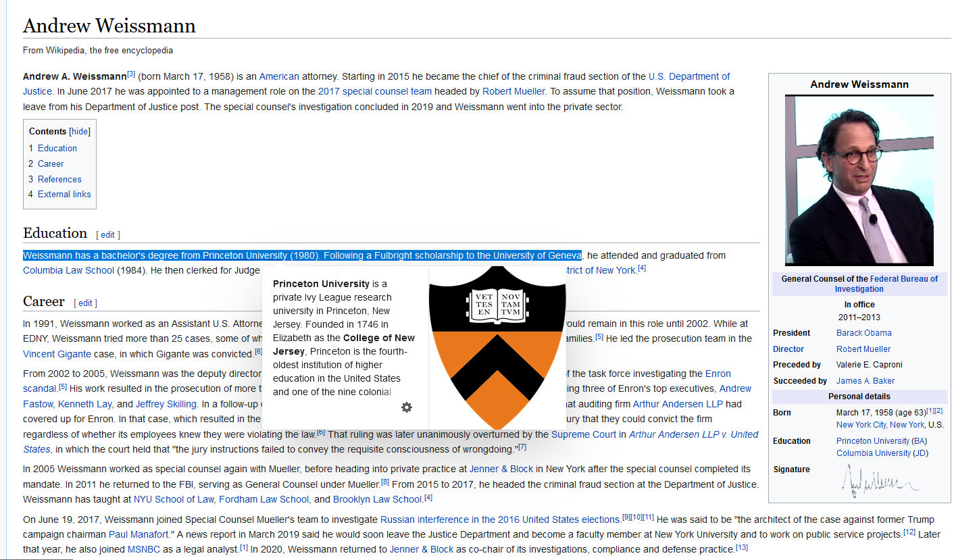The height and width of the screenshot is (560, 954).
Task: Open 2017 special counsel team link
Action: point(375,91)
